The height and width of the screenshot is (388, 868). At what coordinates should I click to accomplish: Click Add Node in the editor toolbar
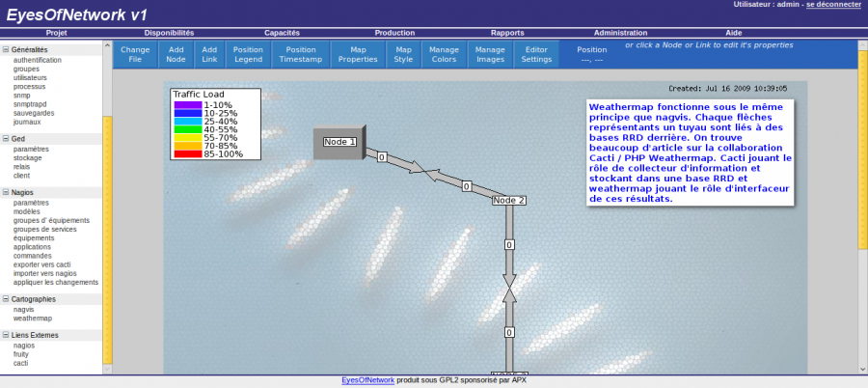[x=176, y=54]
